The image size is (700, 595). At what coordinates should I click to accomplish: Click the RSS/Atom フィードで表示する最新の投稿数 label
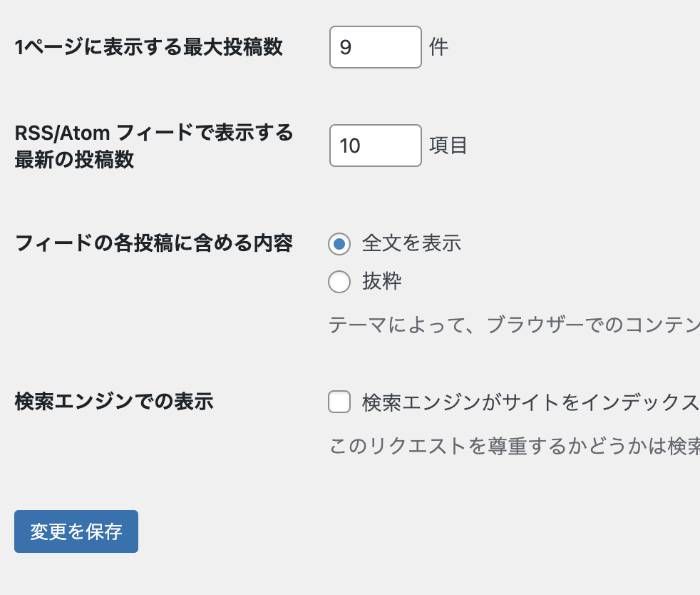(153, 146)
